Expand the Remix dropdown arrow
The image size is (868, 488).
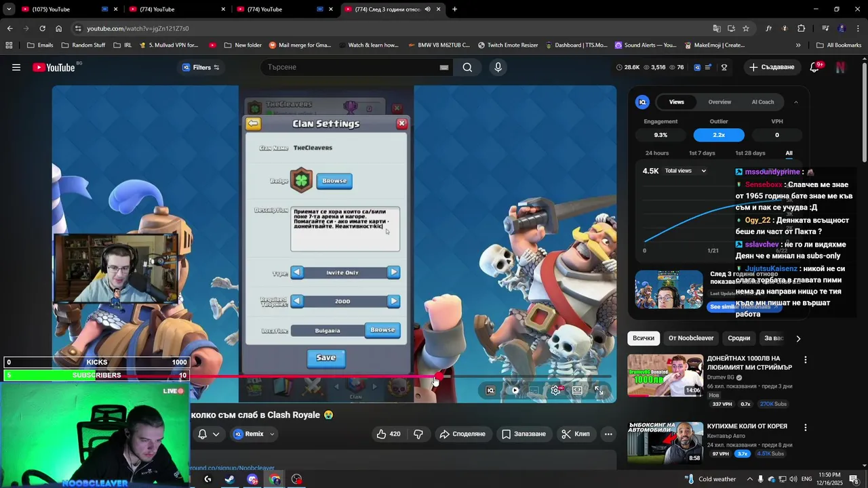coord(272,434)
